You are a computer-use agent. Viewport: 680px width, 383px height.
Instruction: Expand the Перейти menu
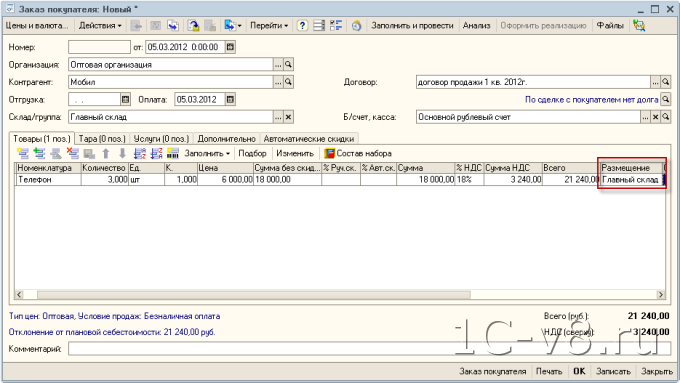(269, 26)
